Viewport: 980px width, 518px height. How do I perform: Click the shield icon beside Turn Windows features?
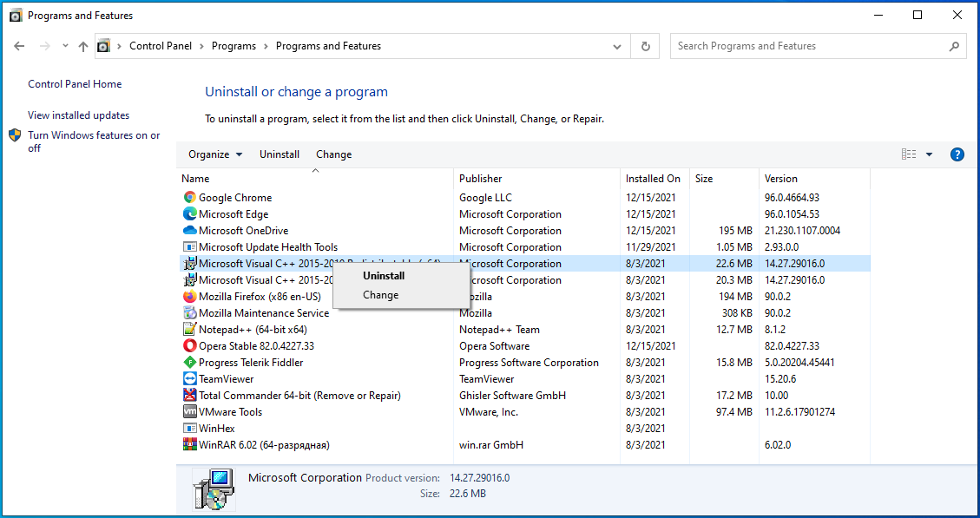coord(15,135)
